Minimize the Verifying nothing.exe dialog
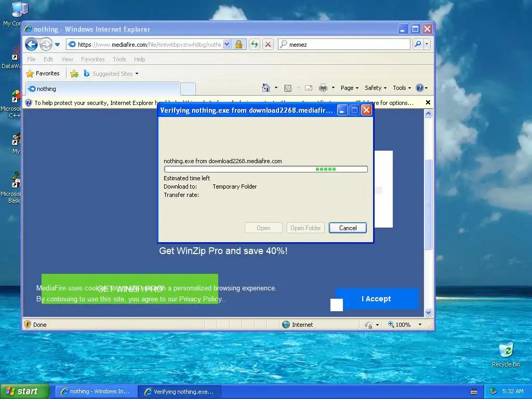Viewport: 532px width, 399px height. [342, 110]
